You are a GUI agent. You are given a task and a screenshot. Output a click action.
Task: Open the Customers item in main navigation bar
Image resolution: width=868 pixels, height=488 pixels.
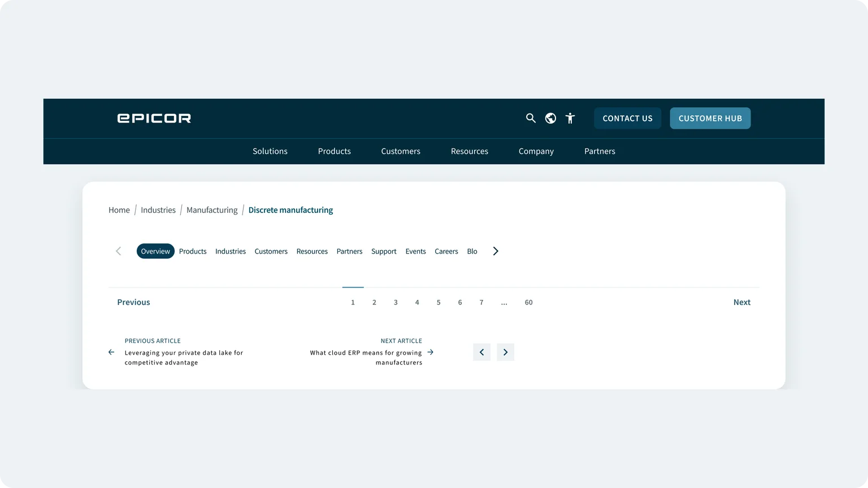[401, 151]
